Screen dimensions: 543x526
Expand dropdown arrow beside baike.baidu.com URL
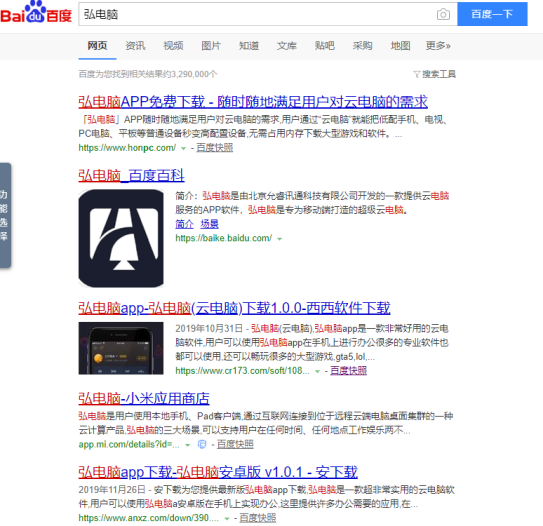pyautogui.click(x=279, y=239)
